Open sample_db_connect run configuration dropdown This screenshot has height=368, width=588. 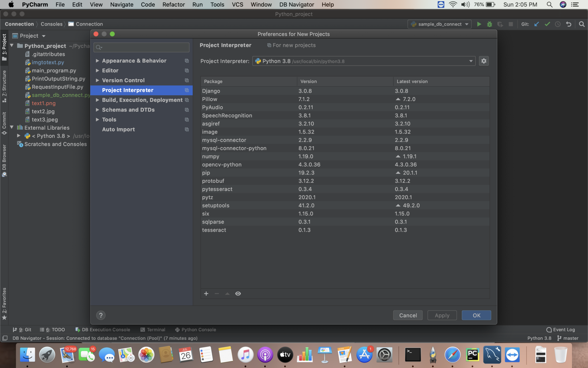(x=439, y=24)
